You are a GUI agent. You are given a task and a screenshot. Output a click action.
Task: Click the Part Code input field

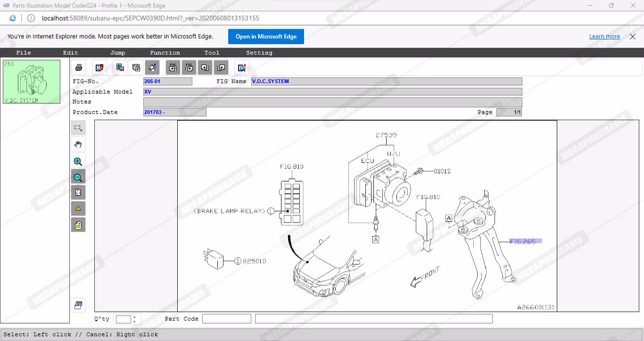click(x=227, y=319)
